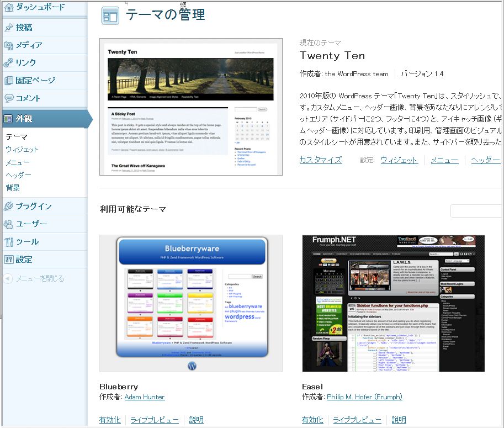Image resolution: width=504 pixels, height=428 pixels.
Task: Click the plugin icon beside プラグイン
Action: click(x=8, y=207)
